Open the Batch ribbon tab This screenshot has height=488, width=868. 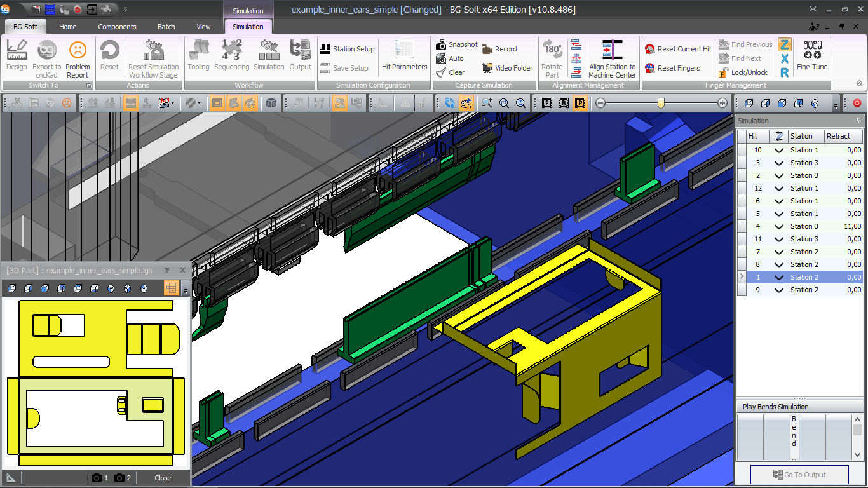tap(166, 27)
